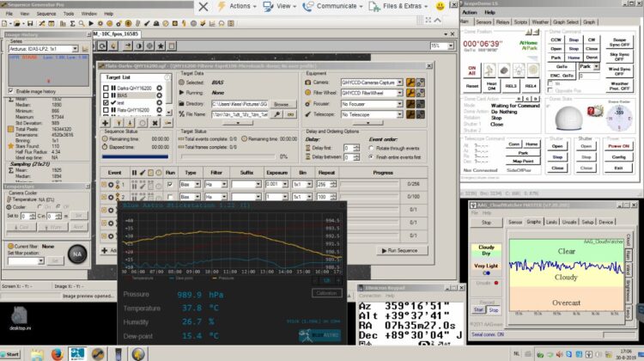Viewport: 644px width, 361px height.
Task: Toggle the Run checkbox for event 1
Action: [170, 185]
